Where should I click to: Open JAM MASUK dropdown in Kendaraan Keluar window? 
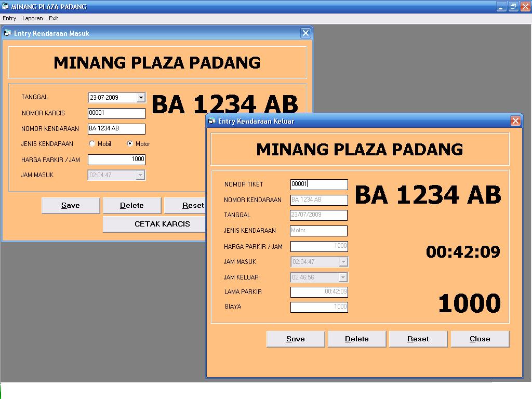(x=343, y=262)
